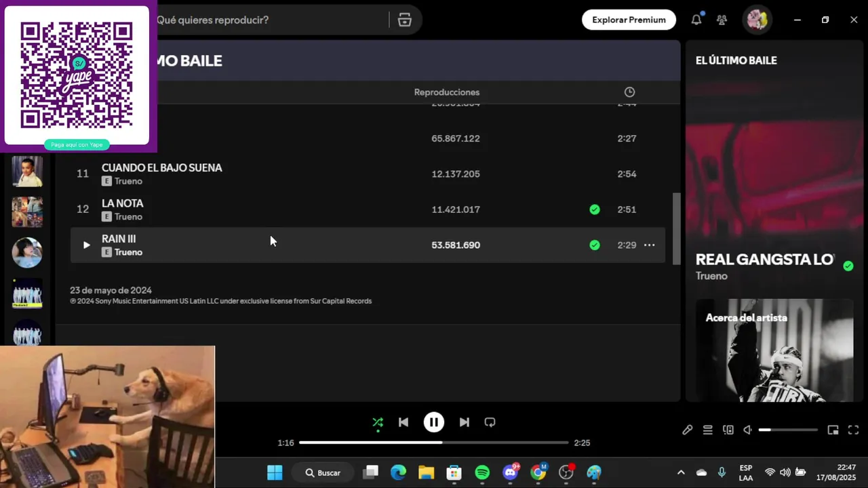Toggle shuffle playback
This screenshot has height=488, width=868.
pyautogui.click(x=378, y=422)
